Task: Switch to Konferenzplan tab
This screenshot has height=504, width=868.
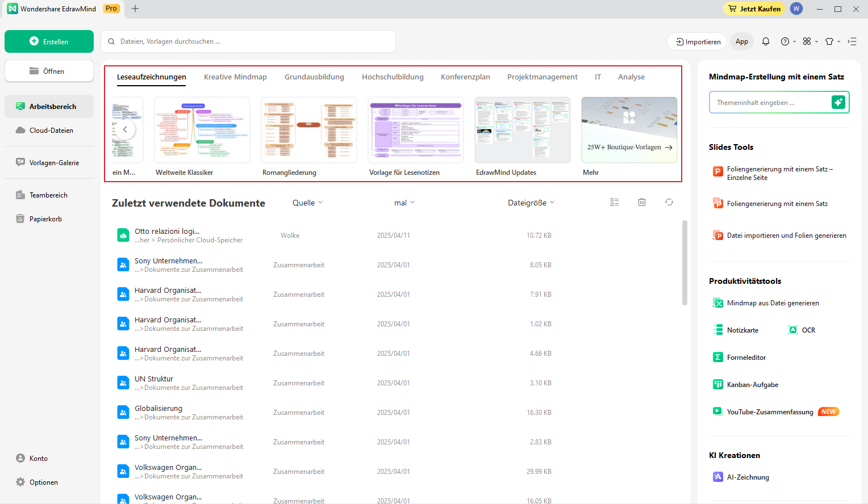Action: (x=465, y=77)
